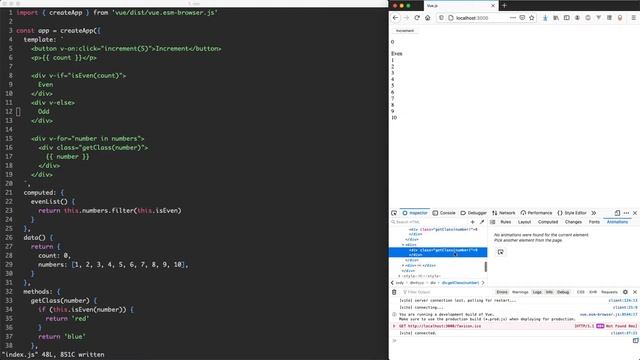The width and height of the screenshot is (640, 360).
Task: Toggle the Requests console filter
Action: point(609,292)
